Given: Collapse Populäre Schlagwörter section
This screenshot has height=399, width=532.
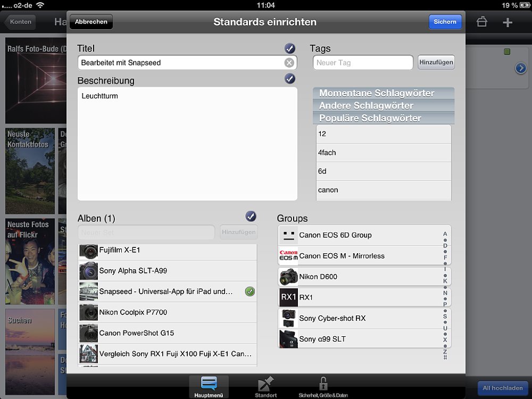Looking at the screenshot, I should pos(383,118).
